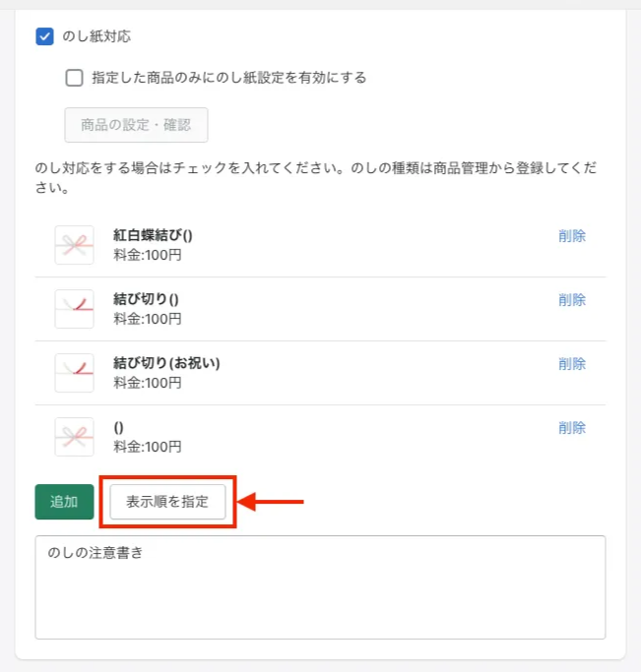Select the 紅白蝶結び() item name

click(153, 236)
